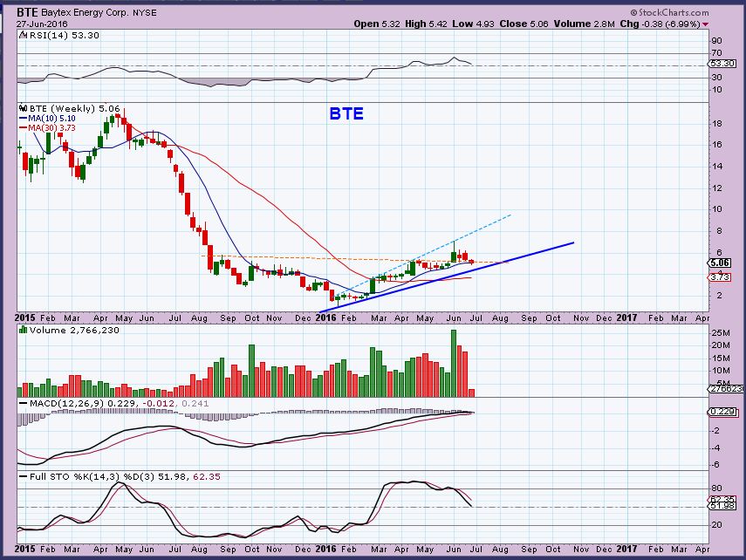Click the 0.229 MACD value tag on axis

click(722, 412)
